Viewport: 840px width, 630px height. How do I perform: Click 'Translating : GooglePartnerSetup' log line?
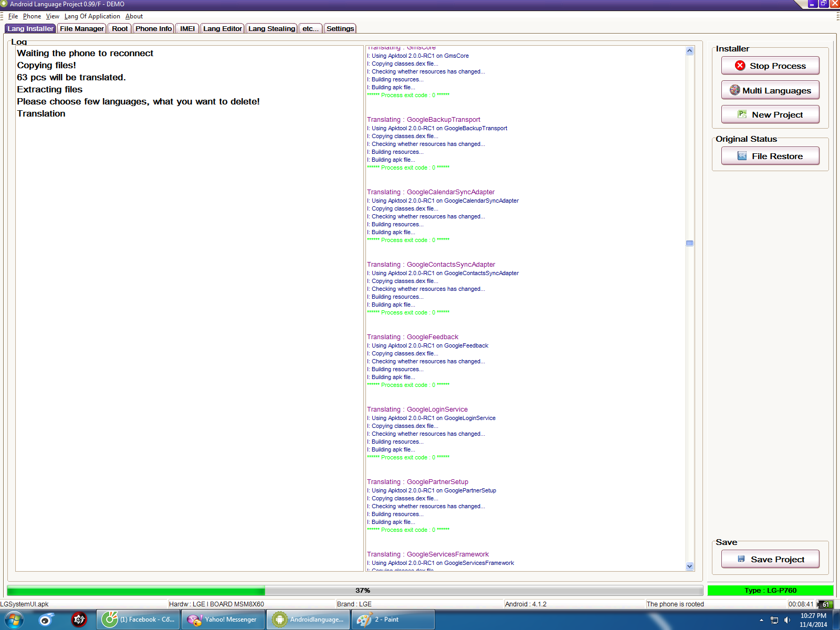417,482
